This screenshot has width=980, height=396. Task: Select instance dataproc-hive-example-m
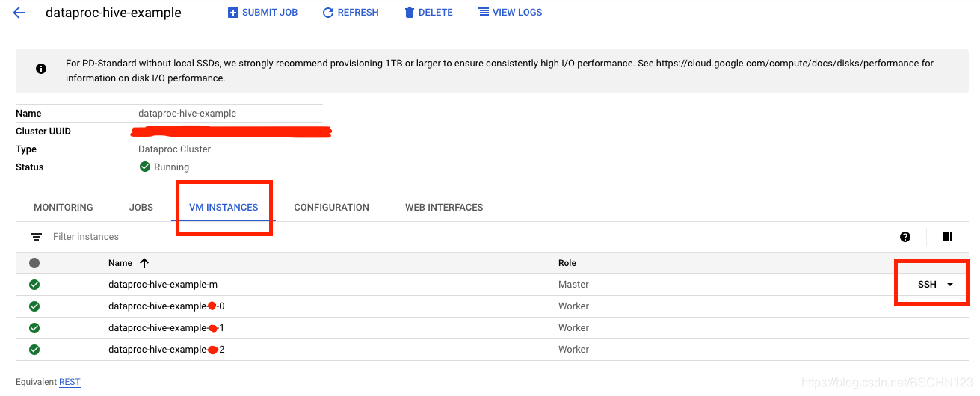click(163, 285)
